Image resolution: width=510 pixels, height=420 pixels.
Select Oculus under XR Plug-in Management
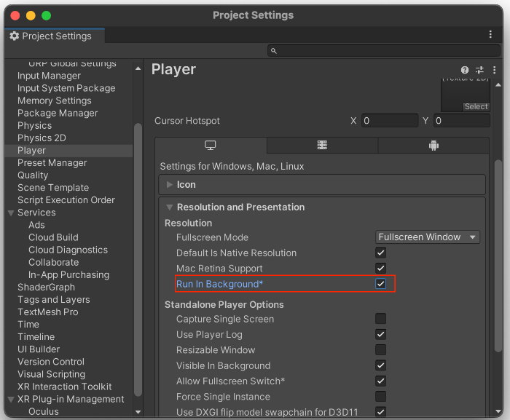click(44, 411)
